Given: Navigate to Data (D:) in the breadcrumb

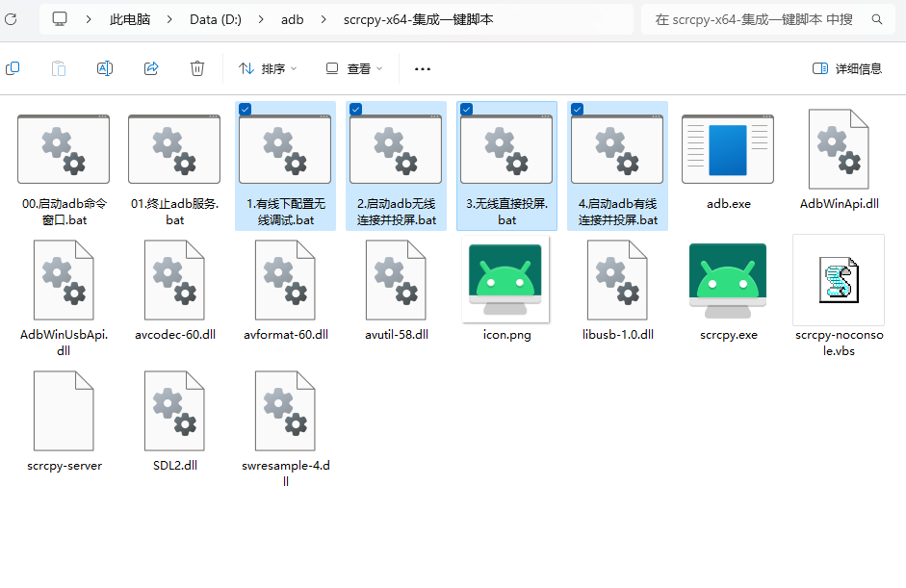Looking at the screenshot, I should [216, 19].
